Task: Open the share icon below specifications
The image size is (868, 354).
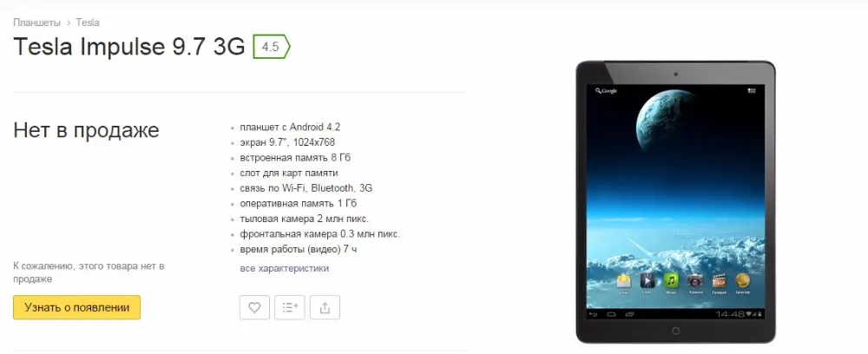Action: [325, 307]
